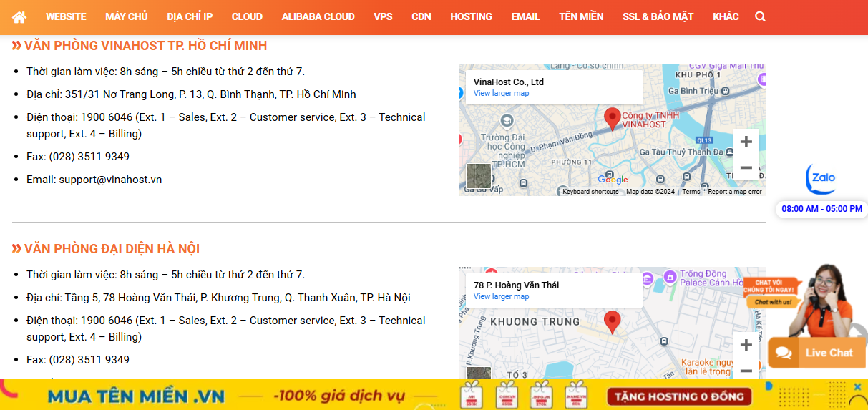Click the Ga Tàu Thuỷ Thanh Đa marker
This screenshot has height=410, width=868.
click(728, 152)
